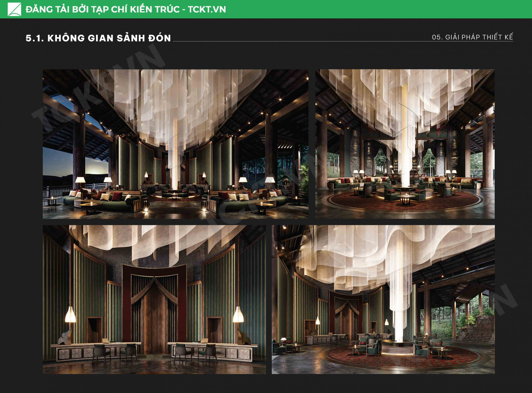Screen dimensions: 532x393
Task: Click the 05. Giải Pháp Thiết Kế label
Action: (472, 37)
